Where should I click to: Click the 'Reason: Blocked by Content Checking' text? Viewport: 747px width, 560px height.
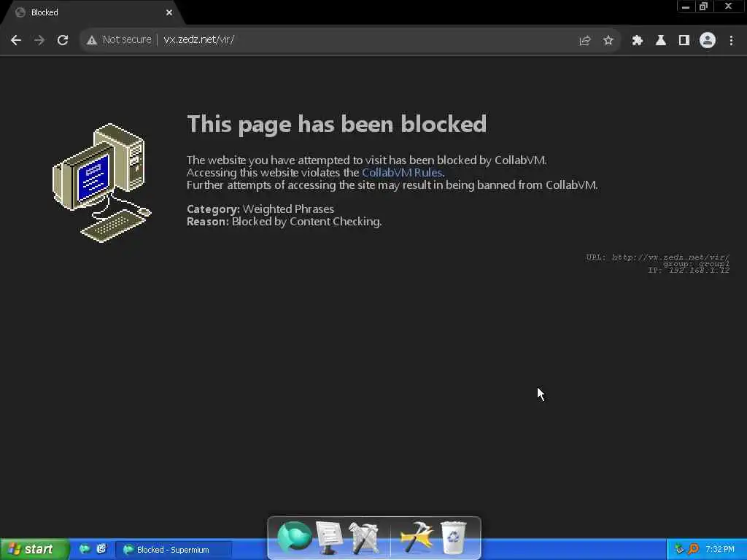pyautogui.click(x=284, y=222)
